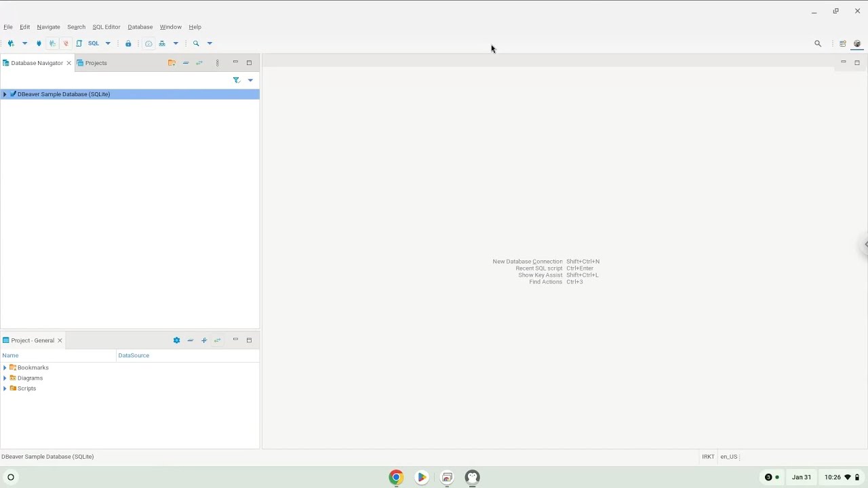Image resolution: width=868 pixels, height=488 pixels.
Task: Minimize the Project - General panel
Action: [235, 340]
